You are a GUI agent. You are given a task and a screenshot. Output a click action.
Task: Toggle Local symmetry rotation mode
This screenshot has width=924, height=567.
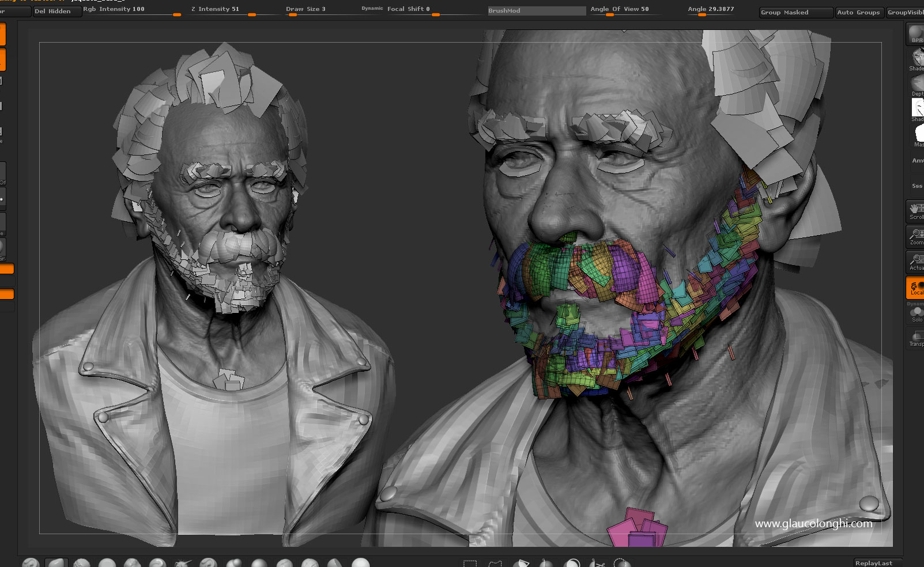(916, 287)
